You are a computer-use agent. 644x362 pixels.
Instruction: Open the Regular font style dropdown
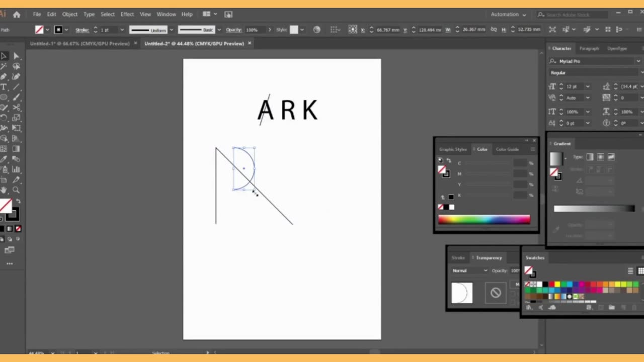(642, 73)
